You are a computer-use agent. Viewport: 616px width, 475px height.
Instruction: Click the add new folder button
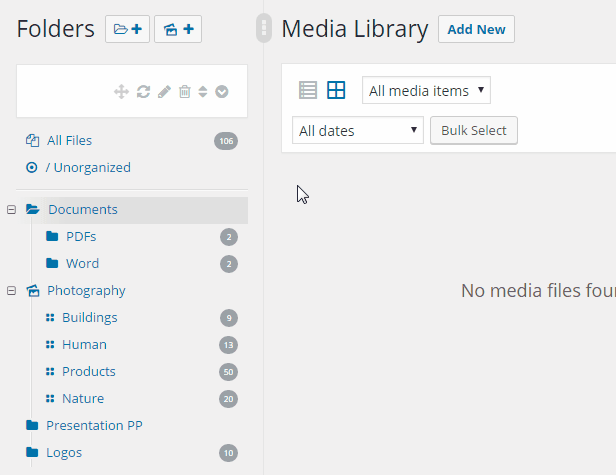[127, 29]
